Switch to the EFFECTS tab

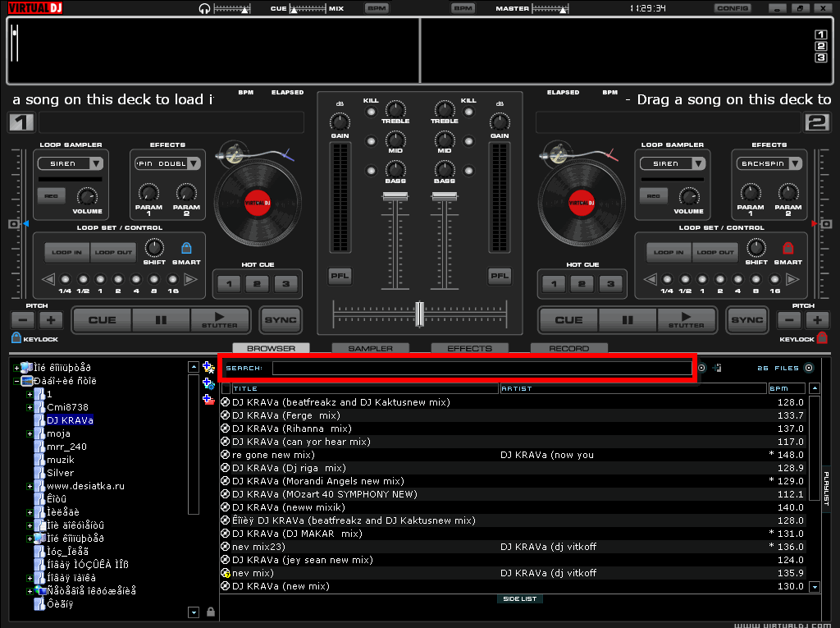coord(469,348)
